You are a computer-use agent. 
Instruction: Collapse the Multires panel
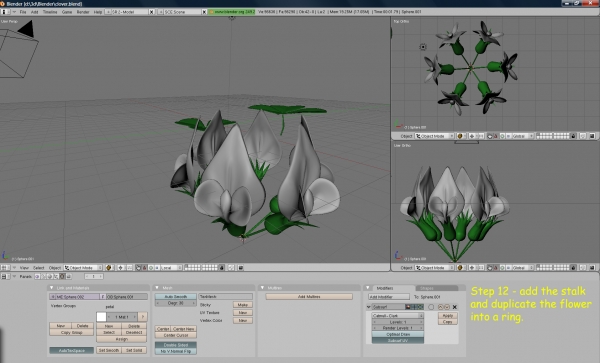[x=262, y=288]
